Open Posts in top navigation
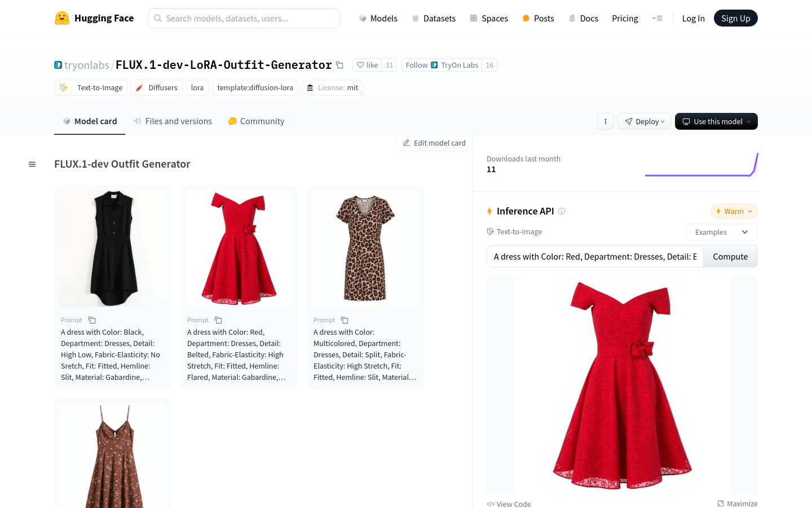 coord(538,18)
